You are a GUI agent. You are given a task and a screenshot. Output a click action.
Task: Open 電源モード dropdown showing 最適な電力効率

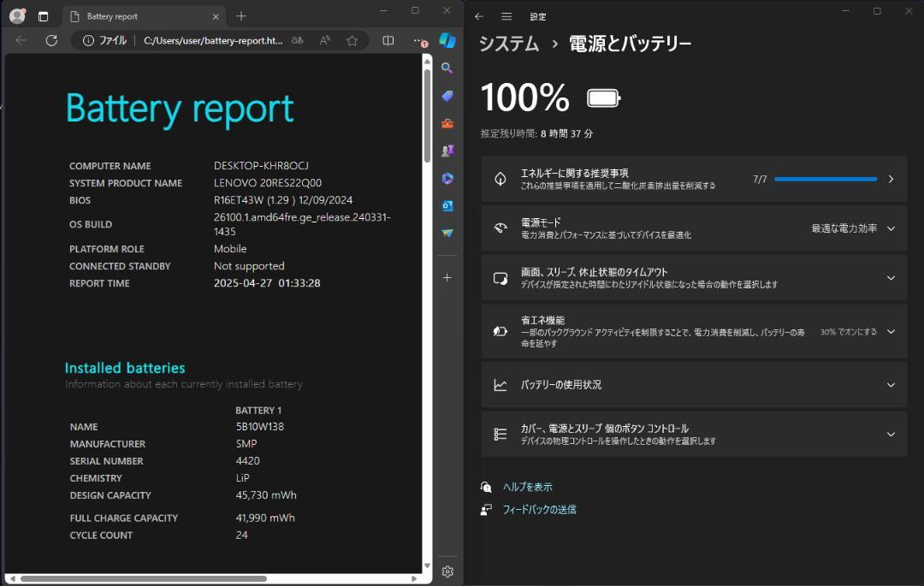(x=694, y=228)
